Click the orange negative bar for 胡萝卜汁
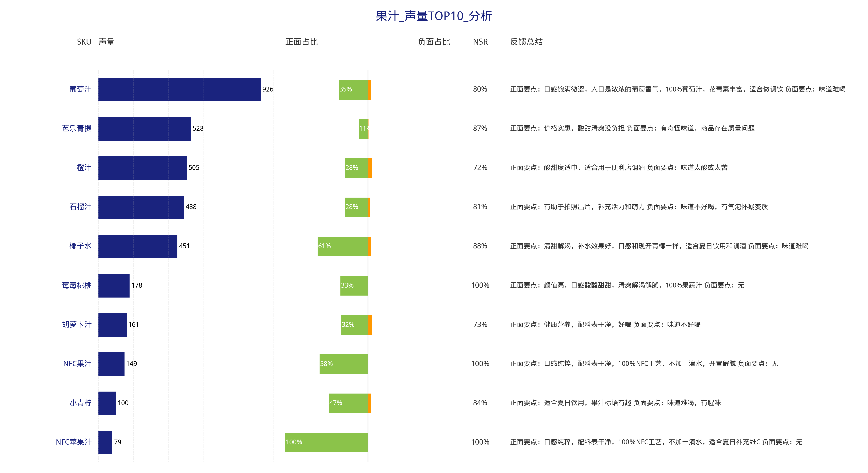Viewport: 868px width, 473px height. tap(370, 325)
